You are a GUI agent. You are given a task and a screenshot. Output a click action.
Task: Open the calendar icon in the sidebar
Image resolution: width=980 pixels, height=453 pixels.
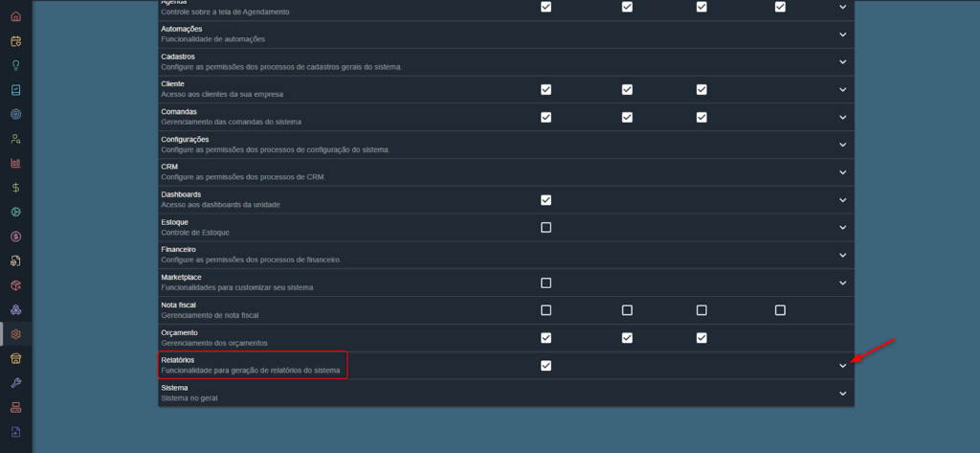[15, 41]
